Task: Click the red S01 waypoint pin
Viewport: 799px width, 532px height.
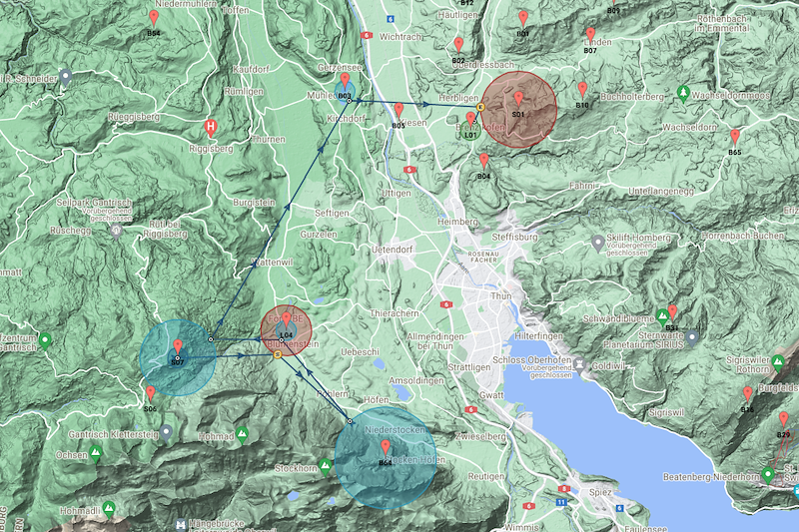Action: tap(518, 100)
